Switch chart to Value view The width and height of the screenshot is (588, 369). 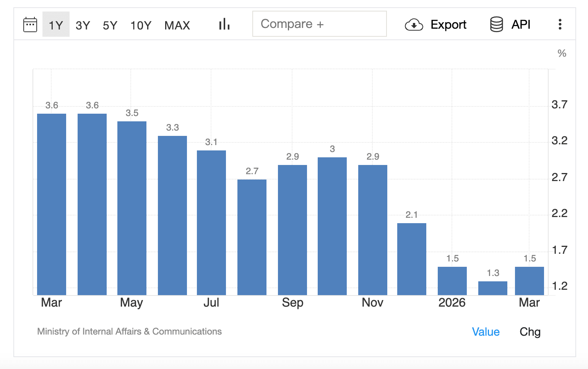click(x=486, y=331)
